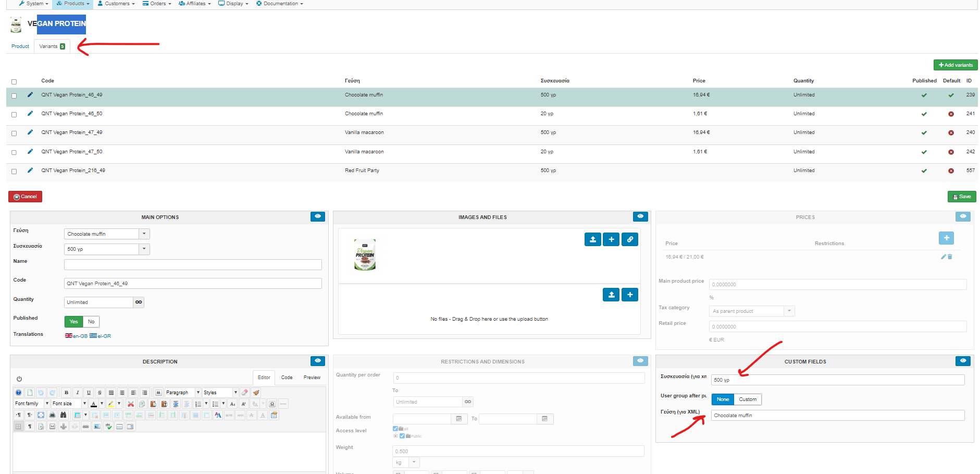Cut selection with the scissors icon
The height and width of the screenshot is (474, 980).
point(131,404)
